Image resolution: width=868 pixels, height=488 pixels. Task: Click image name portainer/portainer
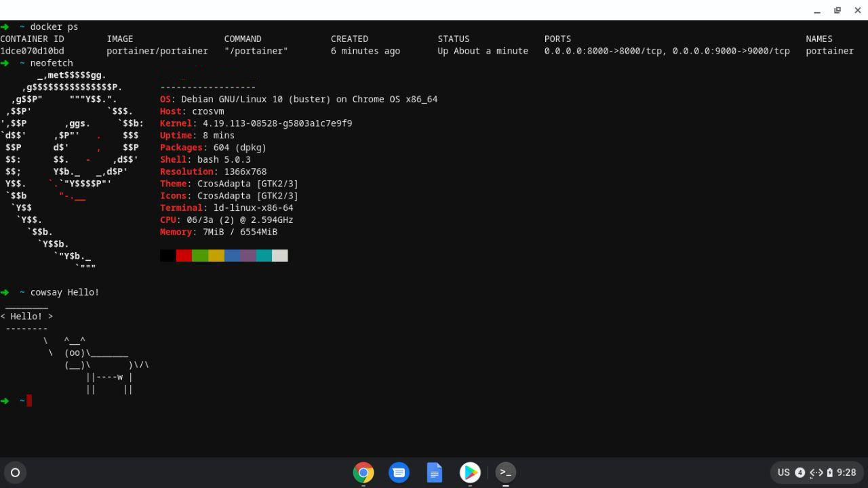point(157,51)
